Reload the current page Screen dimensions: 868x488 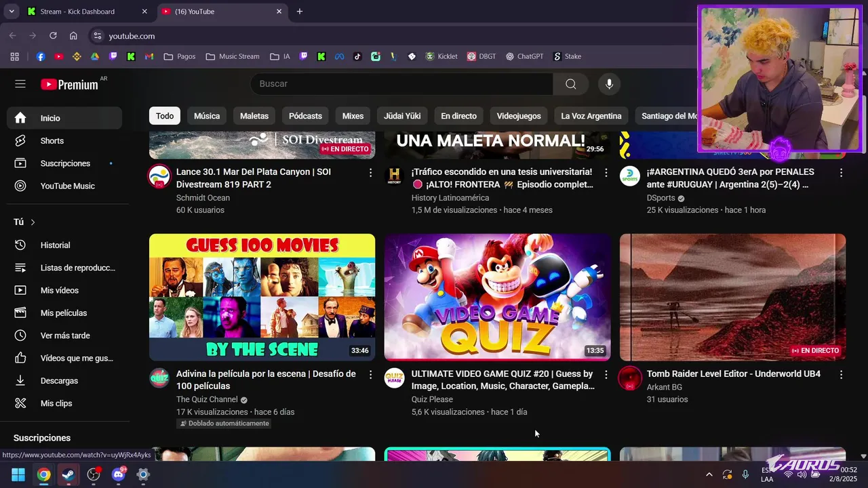pyautogui.click(x=53, y=36)
